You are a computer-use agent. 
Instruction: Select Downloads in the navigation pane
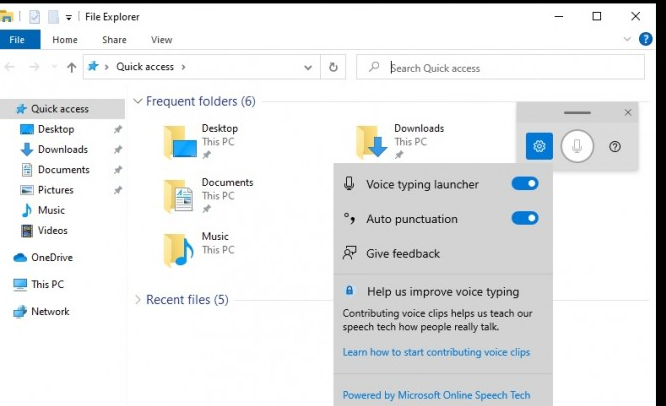pyautogui.click(x=62, y=149)
